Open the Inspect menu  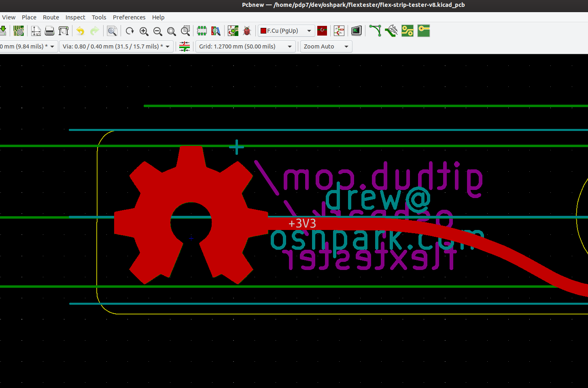pyautogui.click(x=75, y=17)
